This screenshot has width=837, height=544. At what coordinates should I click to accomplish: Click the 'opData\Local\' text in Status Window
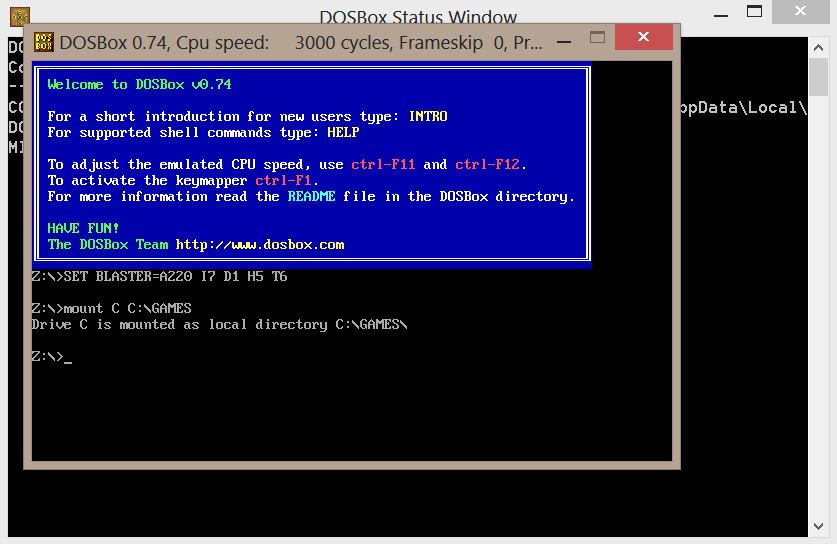point(744,108)
